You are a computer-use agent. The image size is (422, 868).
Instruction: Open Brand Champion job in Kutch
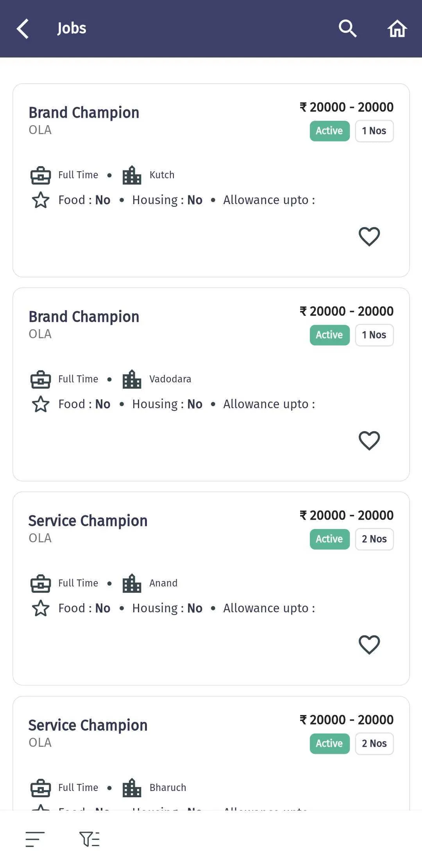pos(211,180)
